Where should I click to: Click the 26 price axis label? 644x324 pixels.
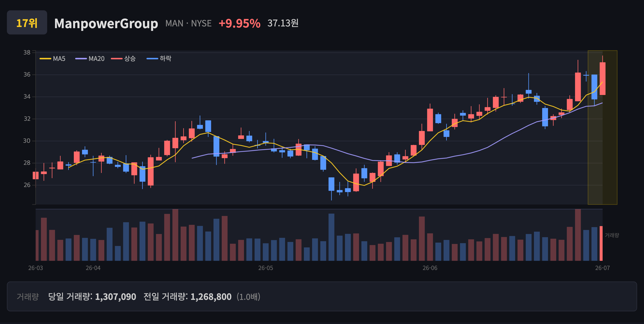coord(27,185)
